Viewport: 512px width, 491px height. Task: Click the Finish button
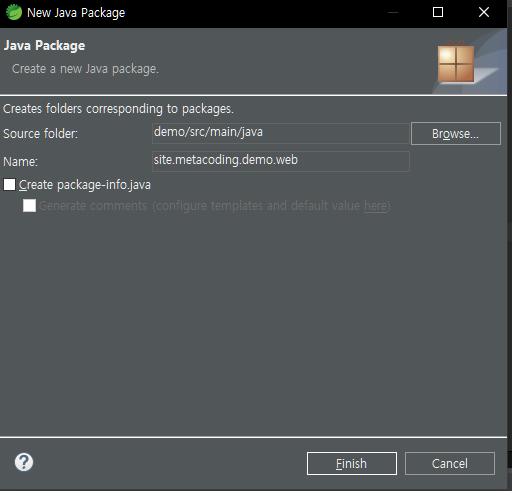click(x=352, y=463)
